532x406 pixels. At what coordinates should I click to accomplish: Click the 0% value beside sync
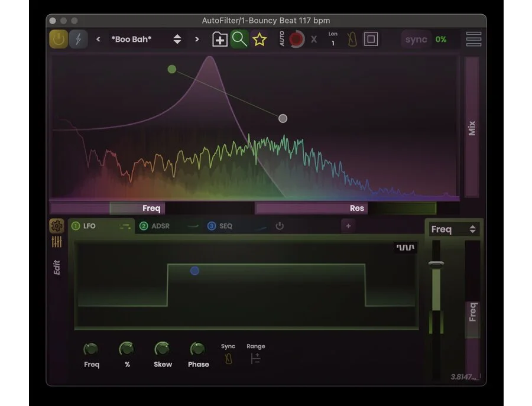[441, 40]
